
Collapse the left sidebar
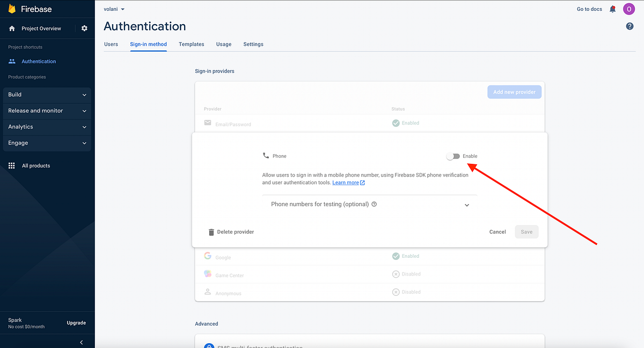(x=81, y=342)
